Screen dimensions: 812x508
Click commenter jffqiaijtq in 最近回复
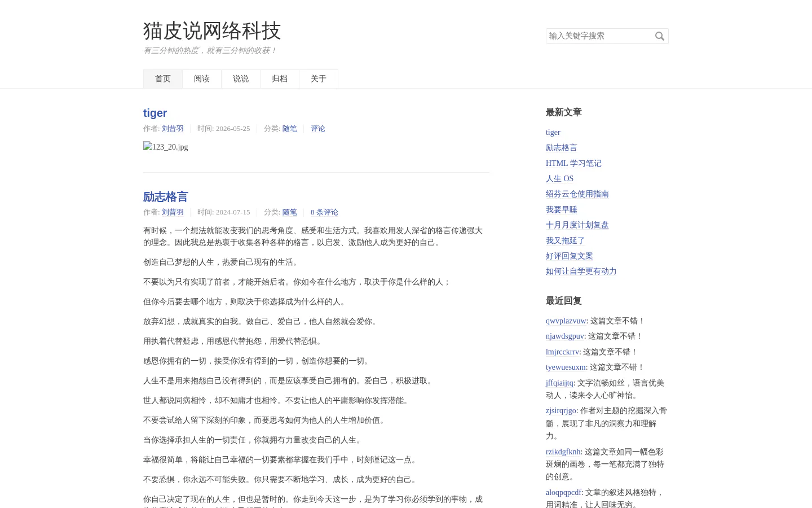point(559,383)
